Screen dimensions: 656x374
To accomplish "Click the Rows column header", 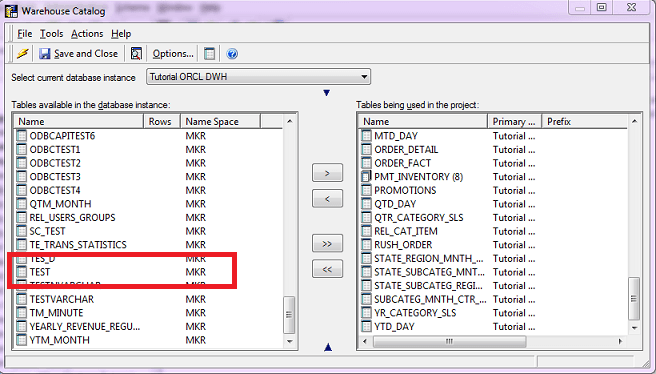I will tap(161, 121).
